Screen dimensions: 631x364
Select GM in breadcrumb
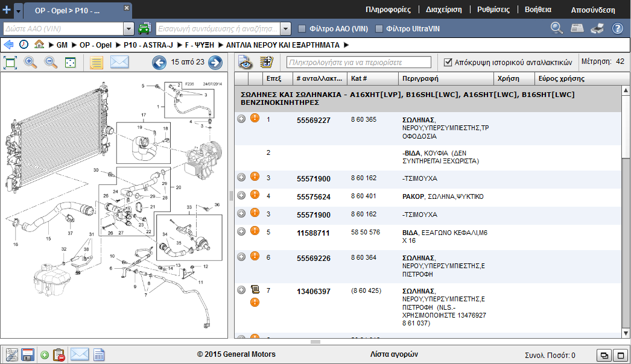click(62, 45)
